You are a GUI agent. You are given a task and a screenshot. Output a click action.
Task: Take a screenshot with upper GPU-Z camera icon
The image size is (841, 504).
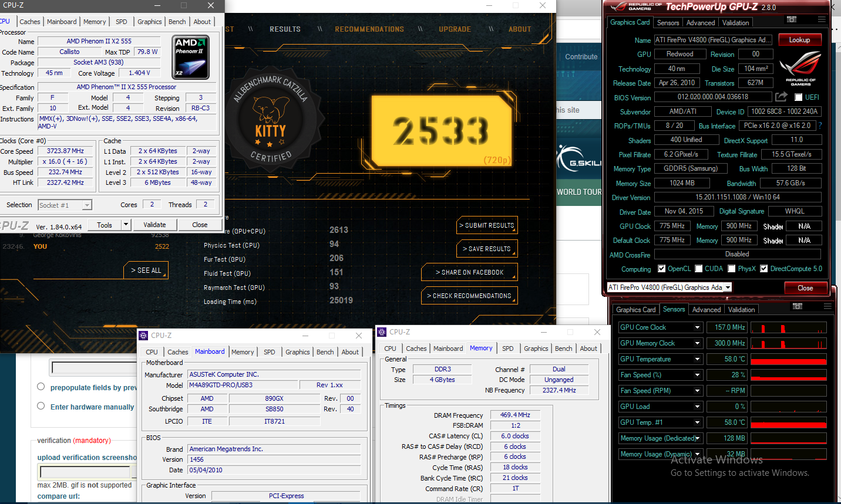791,20
